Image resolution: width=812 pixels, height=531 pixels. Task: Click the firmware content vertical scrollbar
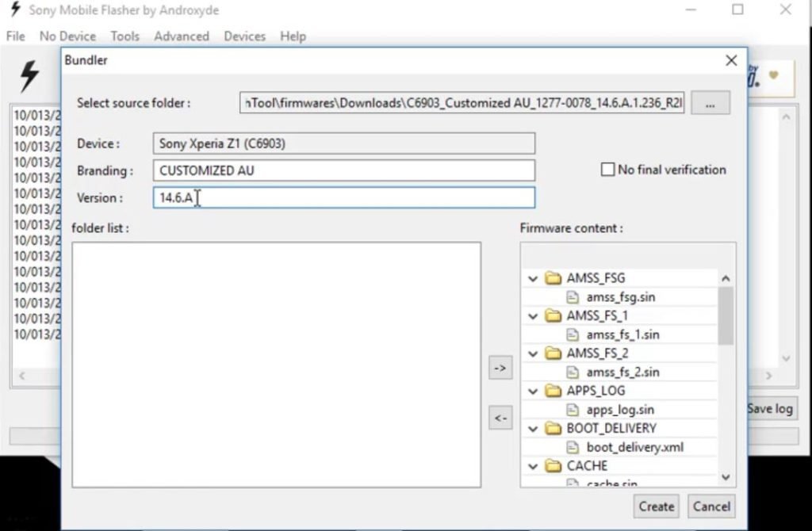pyautogui.click(x=726, y=317)
